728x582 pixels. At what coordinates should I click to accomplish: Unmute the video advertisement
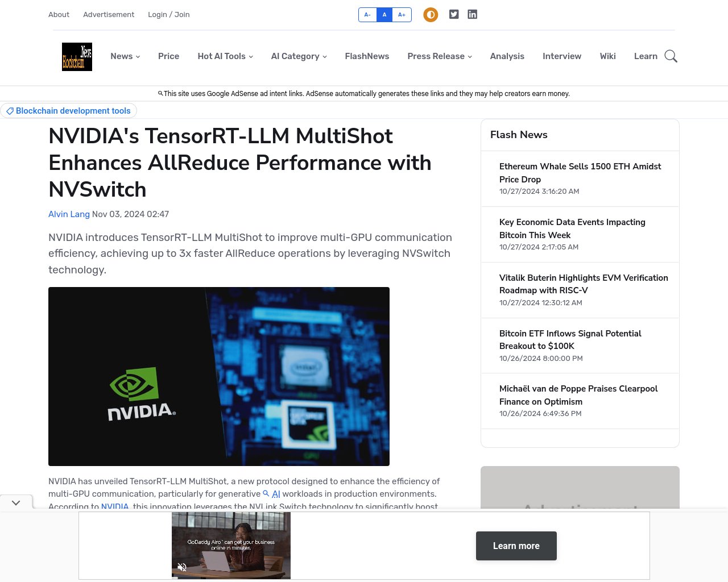click(x=182, y=567)
